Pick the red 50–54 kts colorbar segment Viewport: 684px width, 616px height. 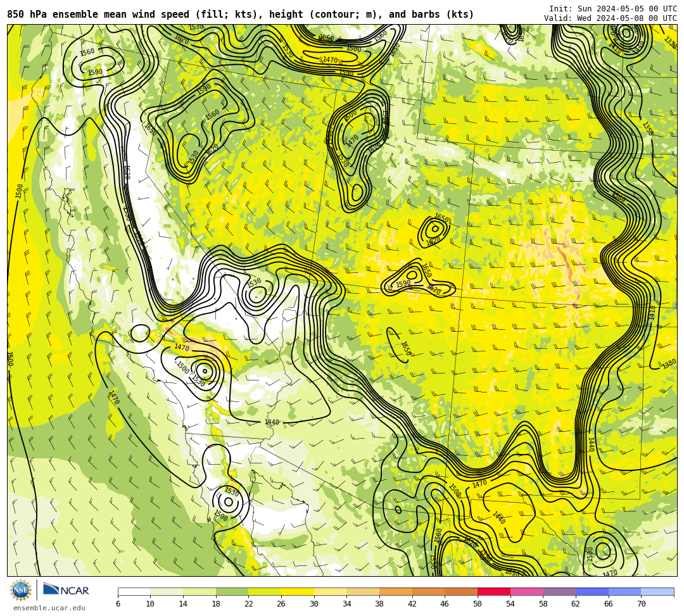(x=494, y=591)
